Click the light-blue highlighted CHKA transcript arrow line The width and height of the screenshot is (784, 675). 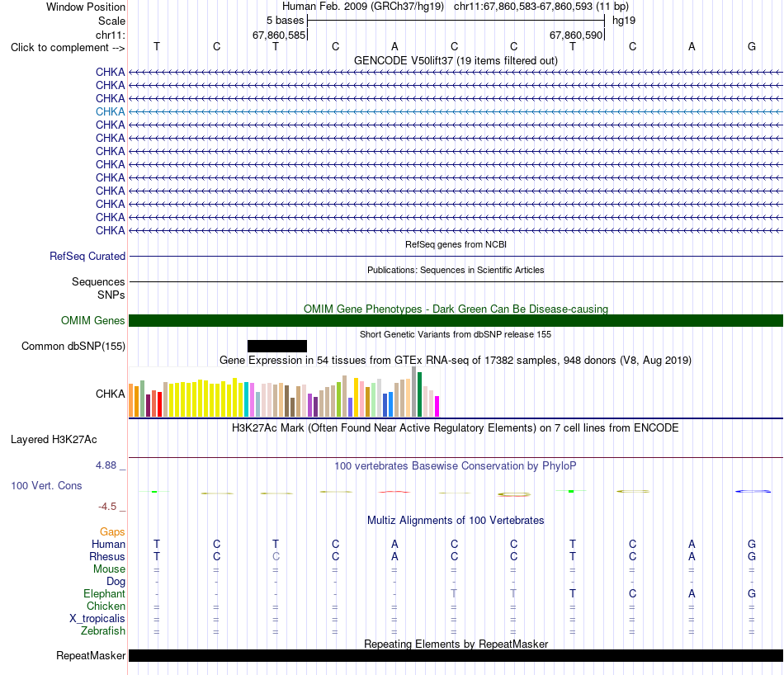tap(456, 111)
